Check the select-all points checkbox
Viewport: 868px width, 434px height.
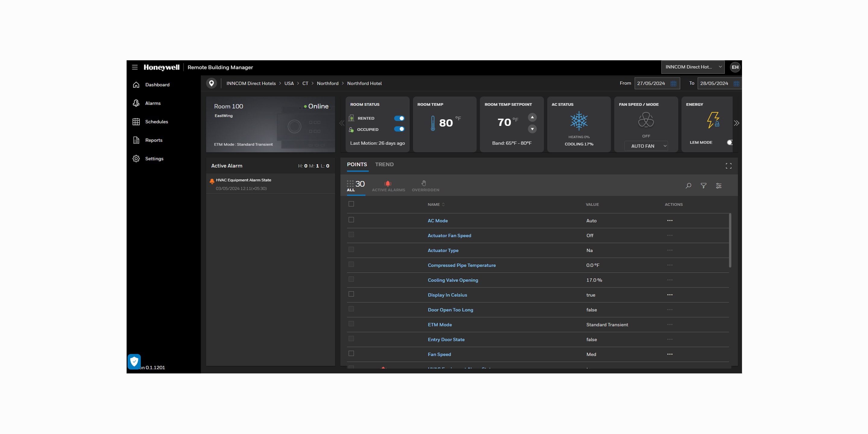pyautogui.click(x=351, y=204)
